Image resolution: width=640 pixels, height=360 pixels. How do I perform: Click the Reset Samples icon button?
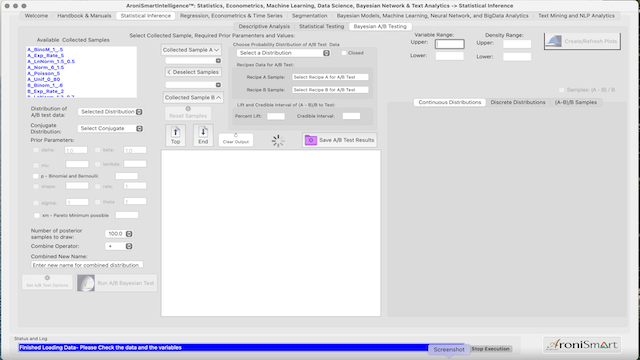coord(188,113)
